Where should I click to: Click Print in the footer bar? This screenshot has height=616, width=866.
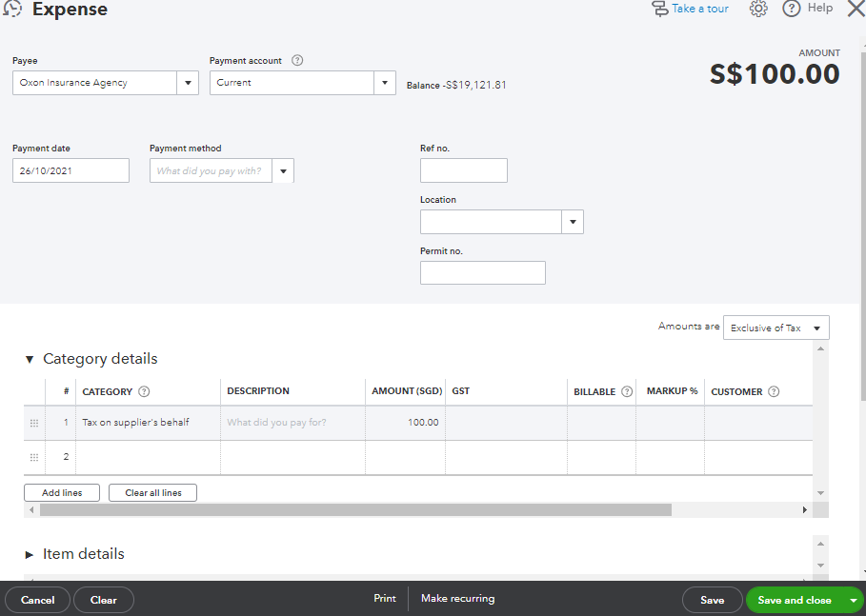pyautogui.click(x=384, y=599)
